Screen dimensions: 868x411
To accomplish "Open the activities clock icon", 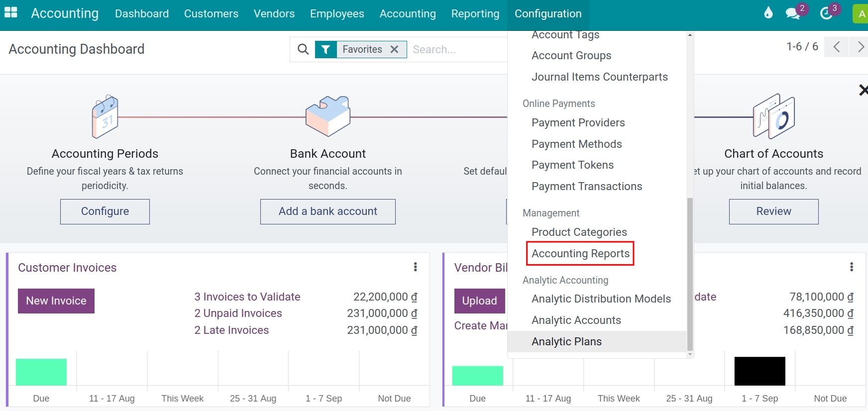I will [x=827, y=14].
